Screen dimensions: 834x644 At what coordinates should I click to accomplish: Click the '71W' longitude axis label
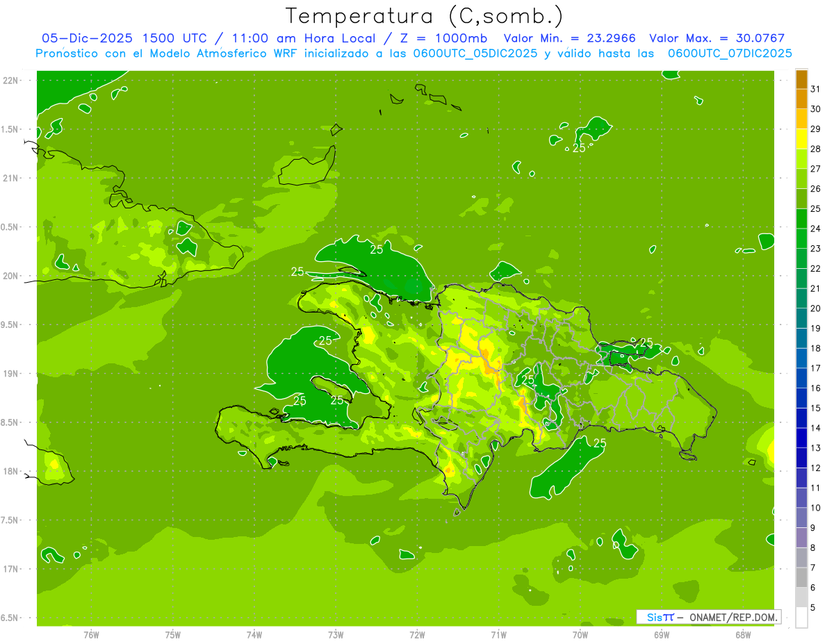(498, 635)
